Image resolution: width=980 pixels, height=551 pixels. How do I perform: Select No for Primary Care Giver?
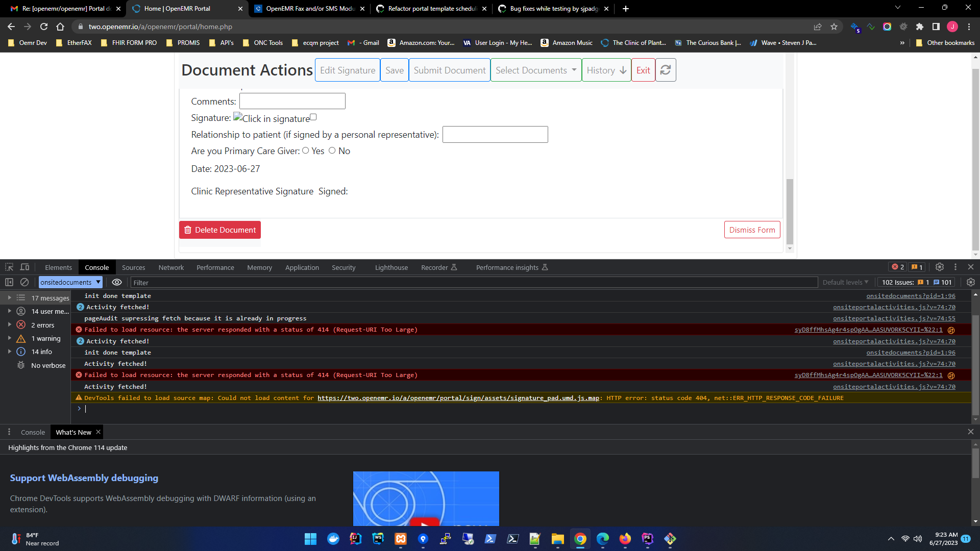[332, 150]
